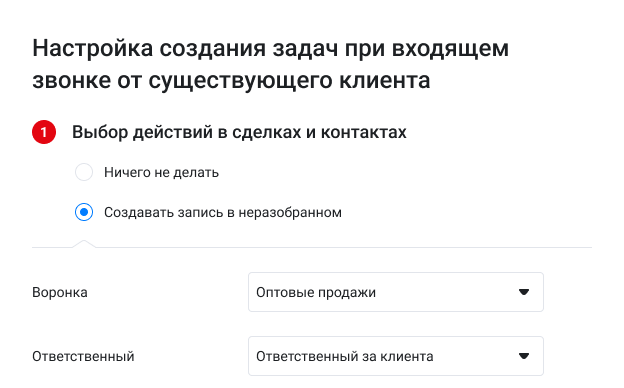Select the "Ничего не делать" radio button

click(x=84, y=172)
